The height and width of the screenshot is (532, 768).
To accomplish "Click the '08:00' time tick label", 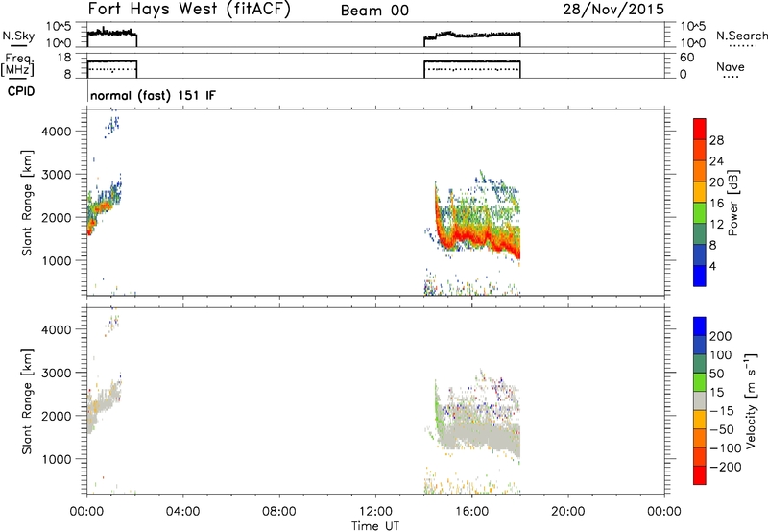I will tap(279, 512).
